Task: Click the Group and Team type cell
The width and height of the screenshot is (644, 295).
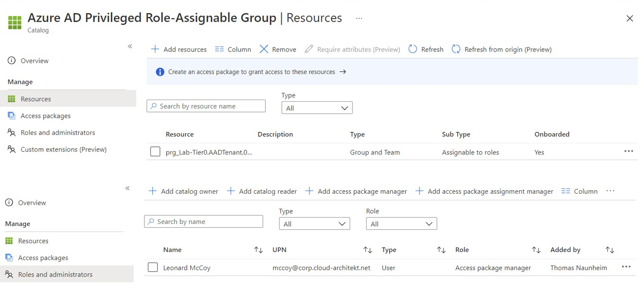Action: pos(375,152)
